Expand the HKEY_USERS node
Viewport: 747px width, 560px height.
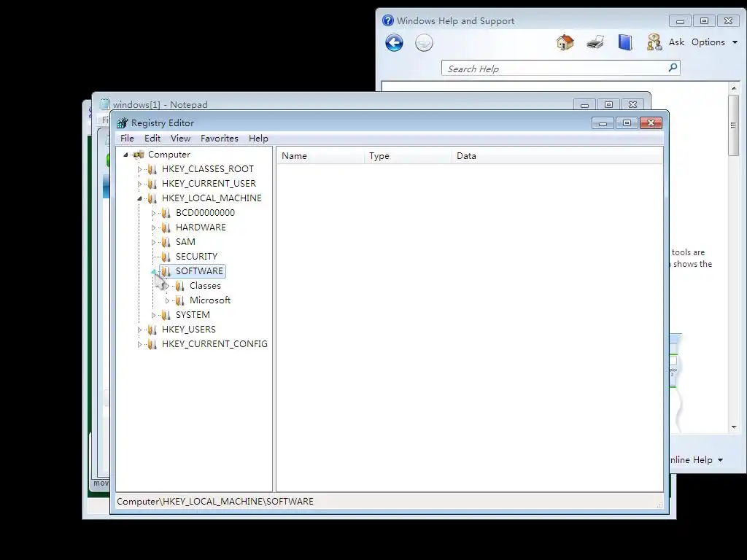click(x=139, y=330)
